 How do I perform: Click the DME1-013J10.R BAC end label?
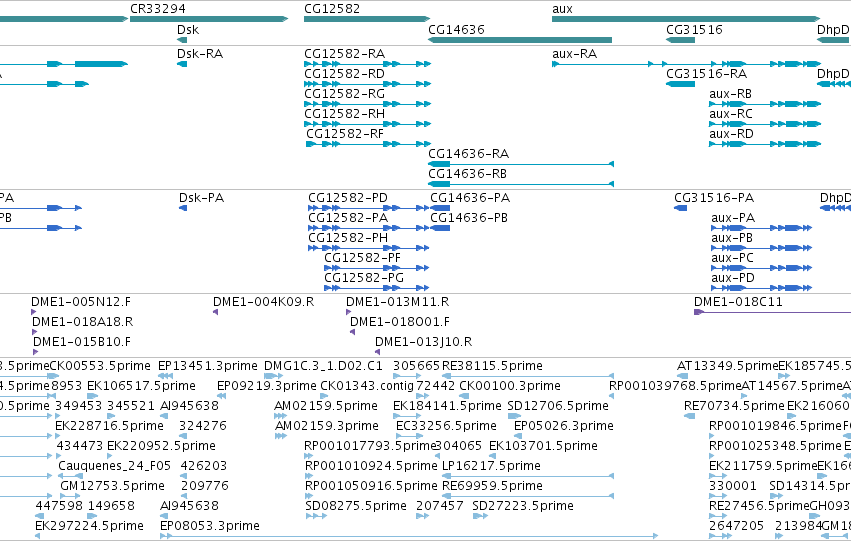pos(423,342)
